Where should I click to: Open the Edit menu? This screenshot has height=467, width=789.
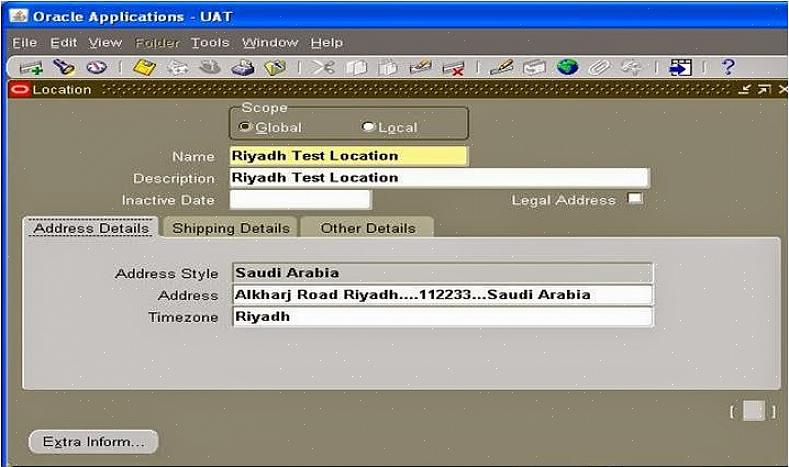[x=63, y=43]
